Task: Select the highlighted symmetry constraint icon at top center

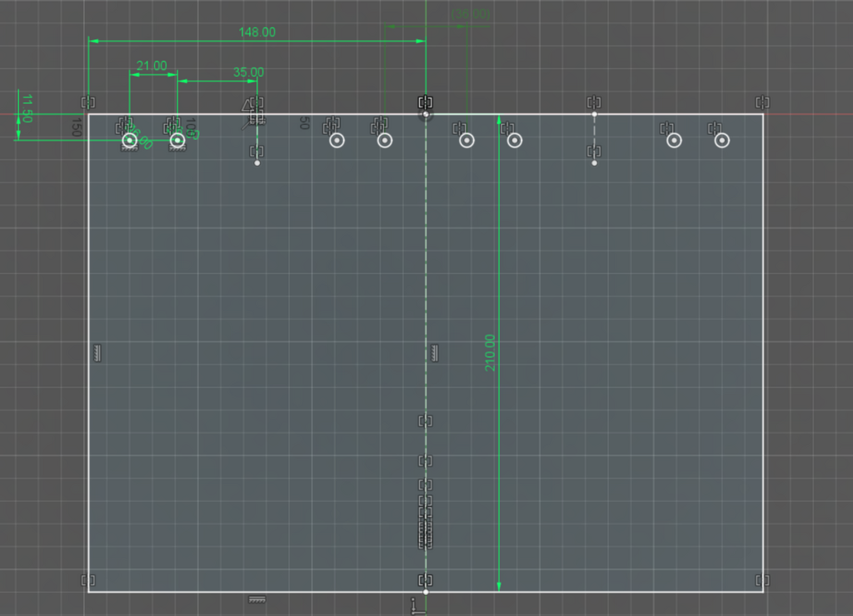Action: tap(426, 102)
